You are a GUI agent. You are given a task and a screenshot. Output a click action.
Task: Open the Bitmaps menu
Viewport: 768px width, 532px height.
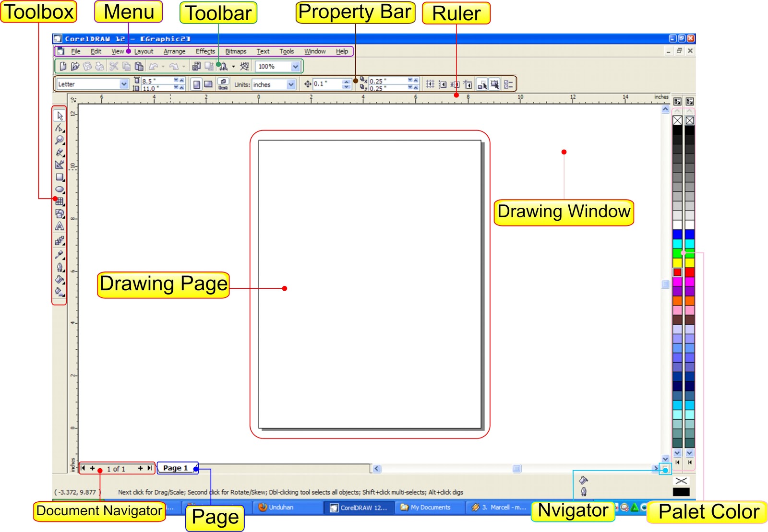tap(235, 51)
